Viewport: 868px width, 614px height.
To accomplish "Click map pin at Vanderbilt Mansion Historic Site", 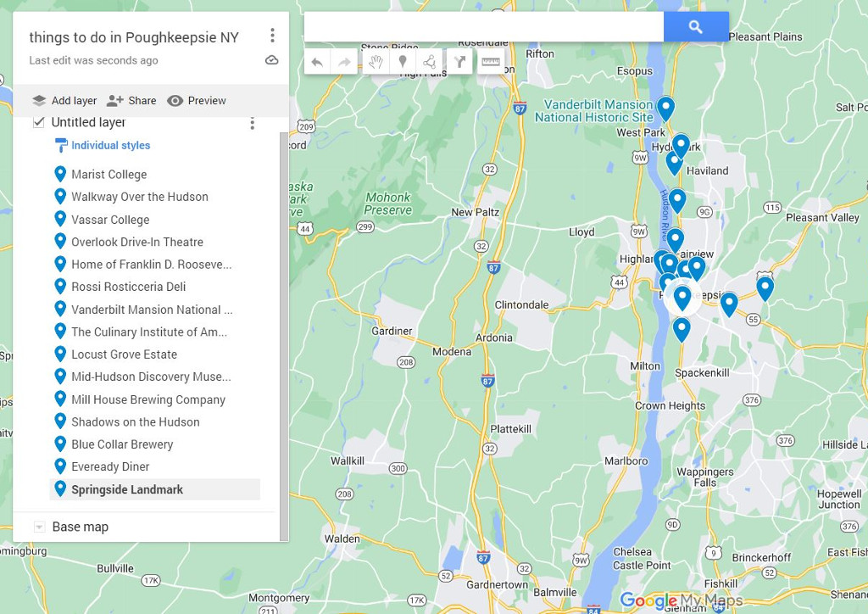I will (665, 108).
